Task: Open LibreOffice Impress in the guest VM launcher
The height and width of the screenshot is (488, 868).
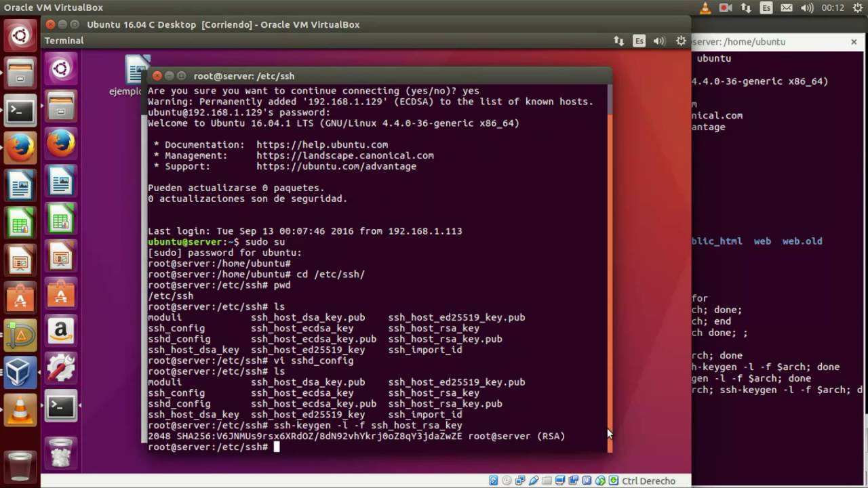Action: pyautogui.click(x=61, y=257)
